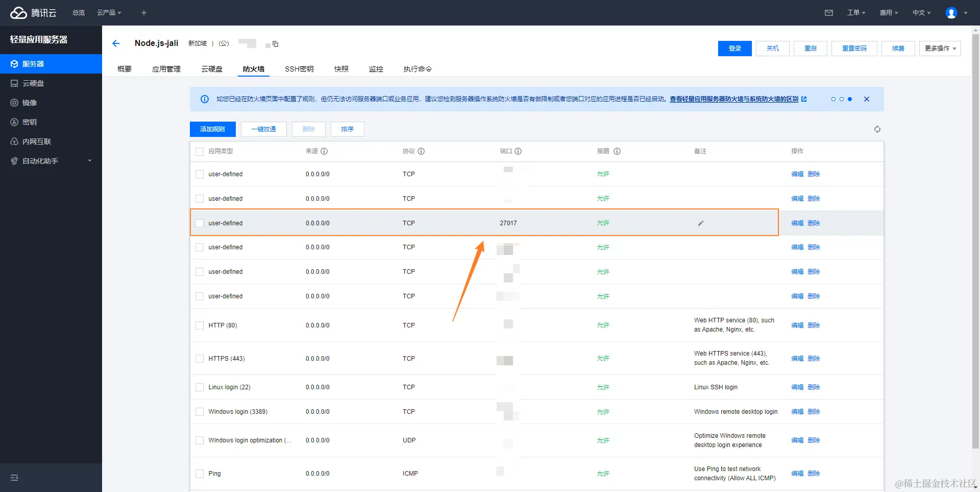Expand the 中文 language dropdown

pos(921,13)
